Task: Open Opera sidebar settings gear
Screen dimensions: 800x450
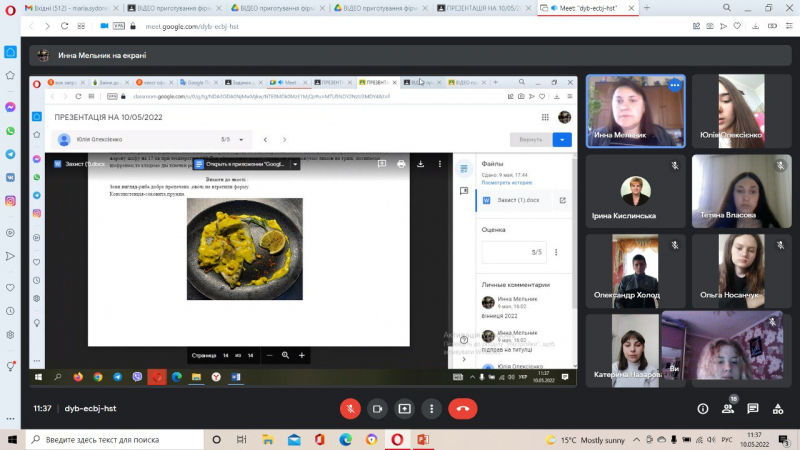Action: pos(10,335)
